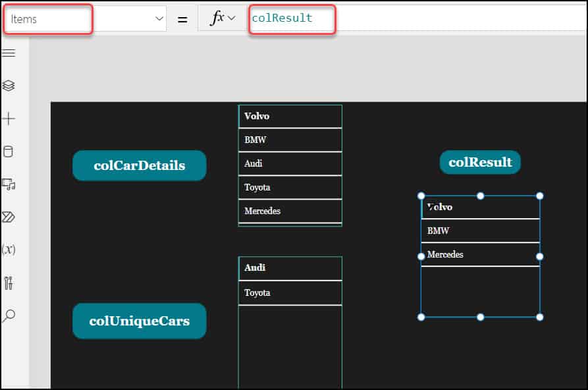Click the colCarDetails button
The width and height of the screenshot is (588, 390).
pos(140,165)
